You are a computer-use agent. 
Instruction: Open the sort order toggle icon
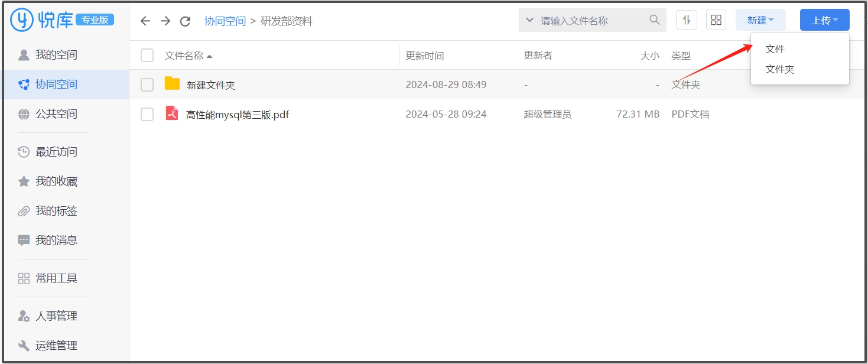pyautogui.click(x=686, y=20)
